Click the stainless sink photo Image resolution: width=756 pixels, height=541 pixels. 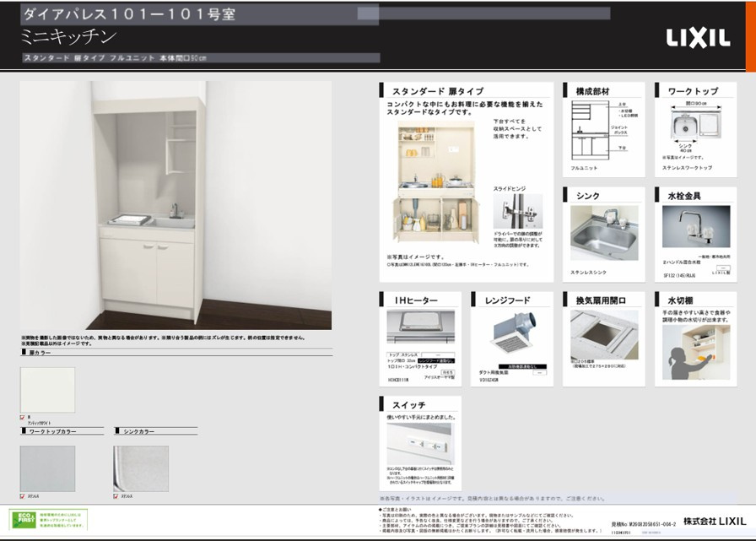point(604,234)
